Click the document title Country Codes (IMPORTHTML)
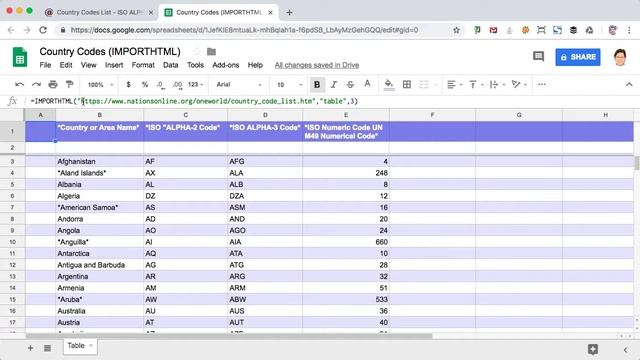This screenshot has height=360, width=640. click(110, 51)
